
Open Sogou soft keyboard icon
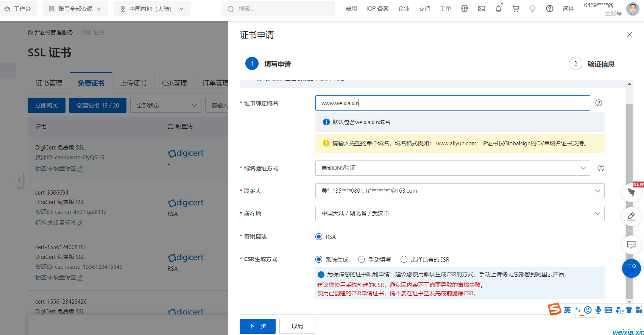608,310
